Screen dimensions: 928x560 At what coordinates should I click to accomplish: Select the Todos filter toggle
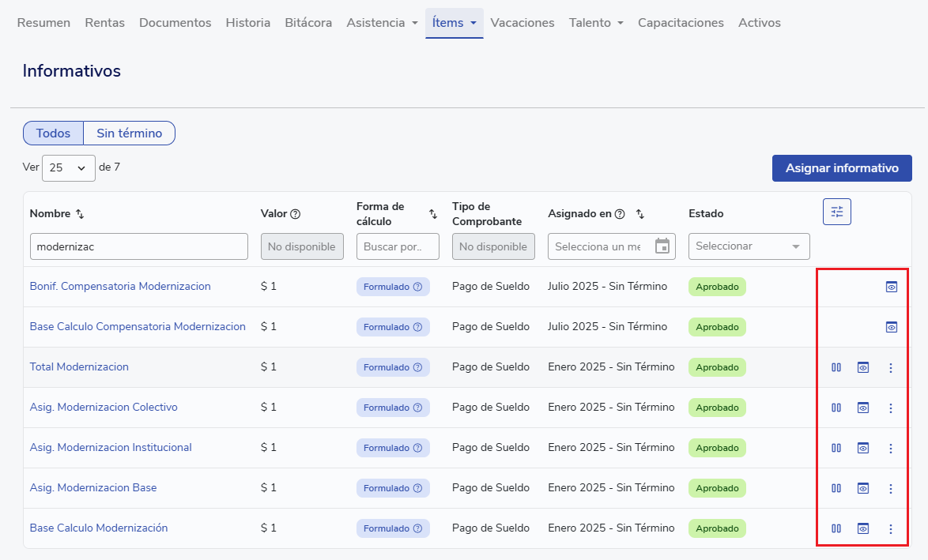(53, 133)
